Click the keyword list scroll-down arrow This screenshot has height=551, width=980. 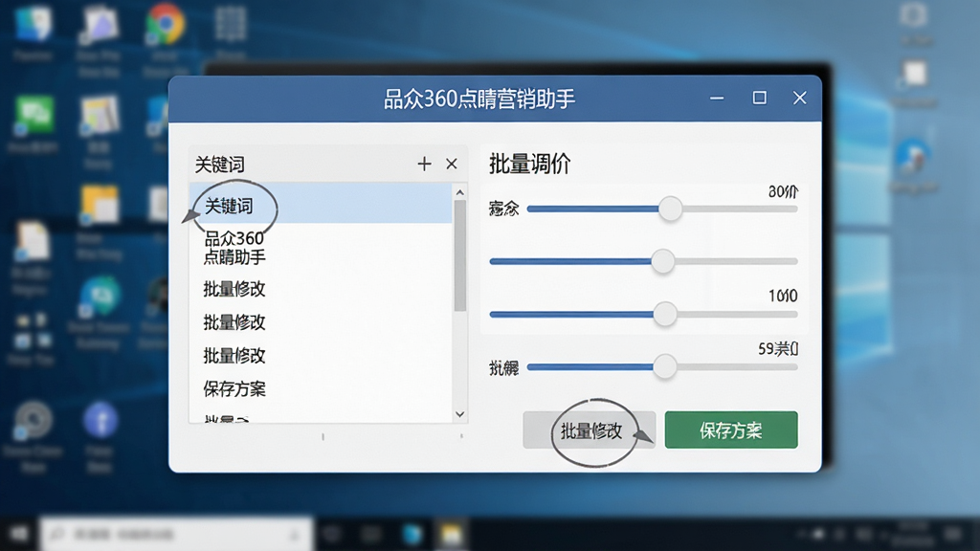[x=460, y=414]
